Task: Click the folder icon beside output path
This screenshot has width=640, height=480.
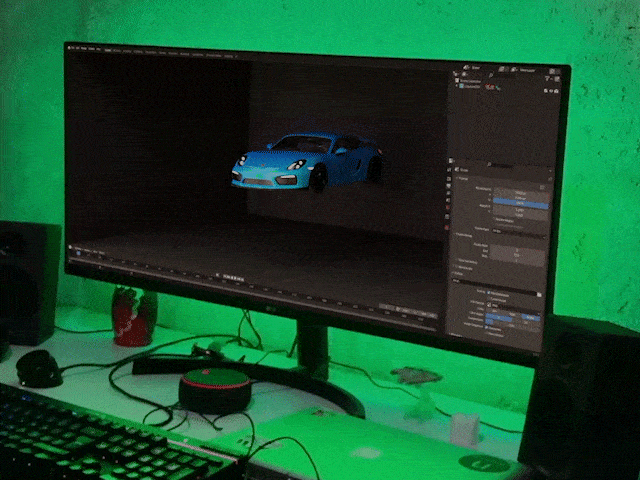Action: pyautogui.click(x=539, y=295)
